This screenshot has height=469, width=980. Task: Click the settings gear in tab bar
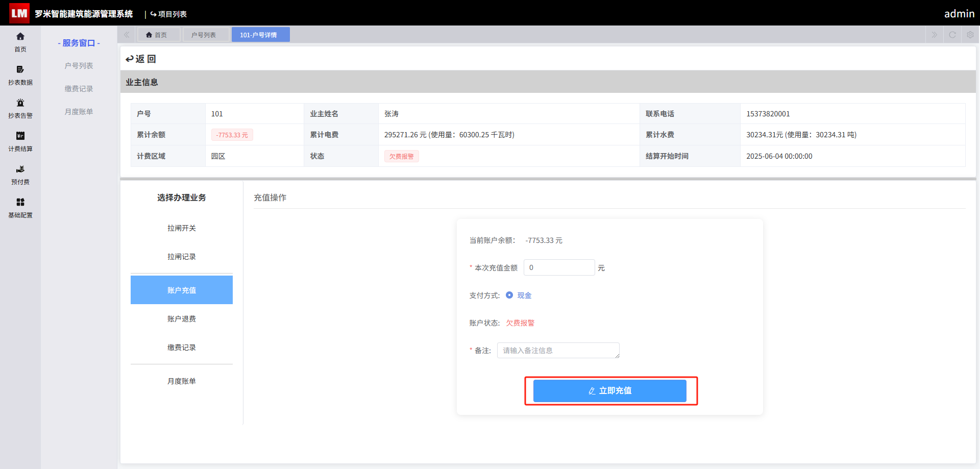click(x=970, y=35)
